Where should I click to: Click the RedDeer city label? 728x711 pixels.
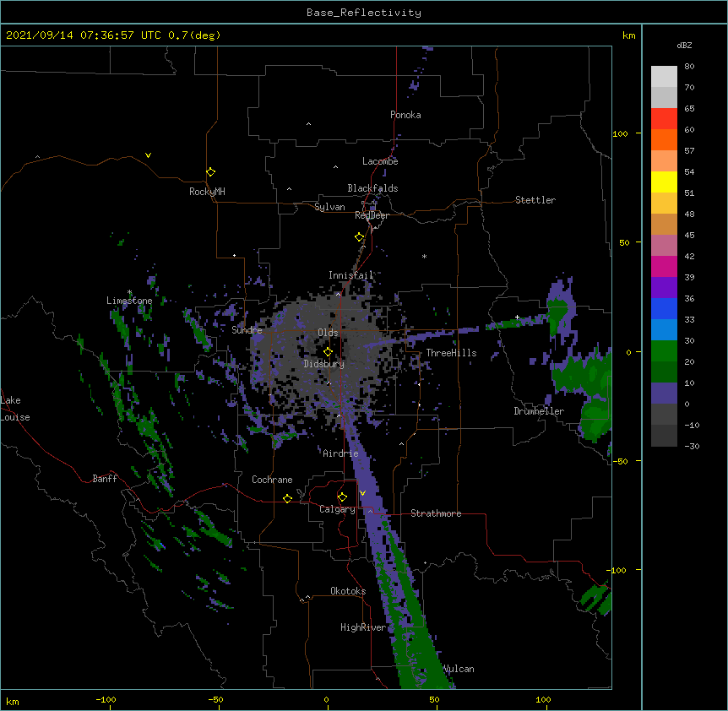coord(372,215)
